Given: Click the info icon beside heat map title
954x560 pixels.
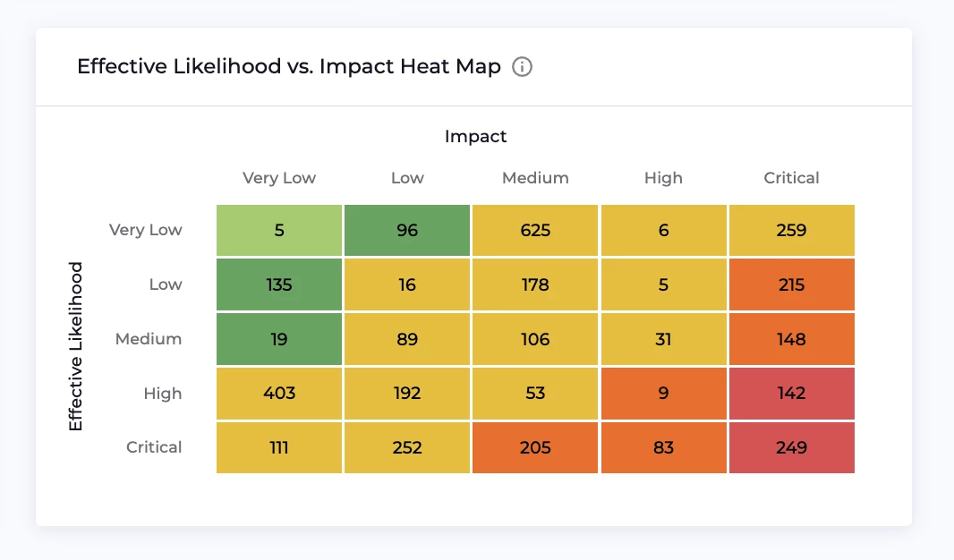Looking at the screenshot, I should [522, 67].
